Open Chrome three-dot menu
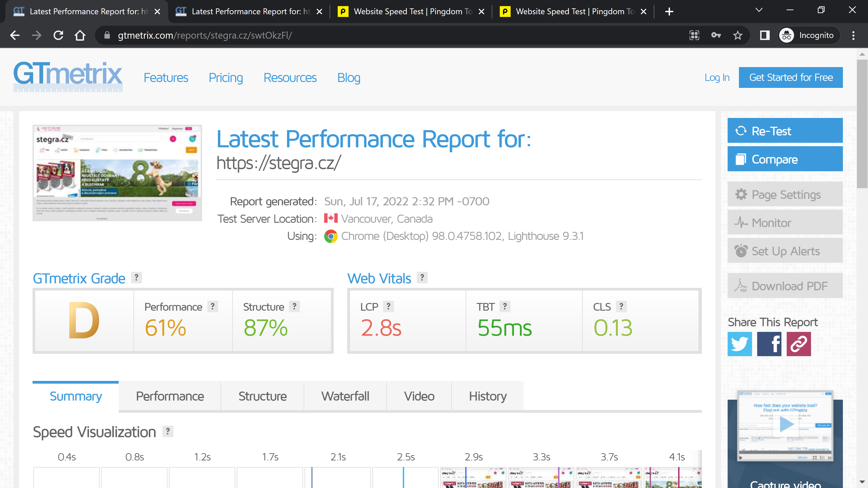This screenshot has width=868, height=488. tap(853, 35)
